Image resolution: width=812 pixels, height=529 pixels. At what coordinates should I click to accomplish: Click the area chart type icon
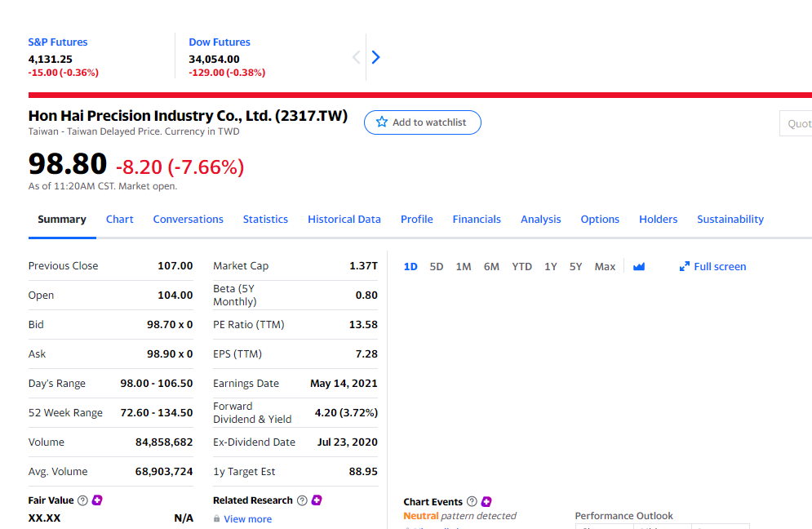639,267
